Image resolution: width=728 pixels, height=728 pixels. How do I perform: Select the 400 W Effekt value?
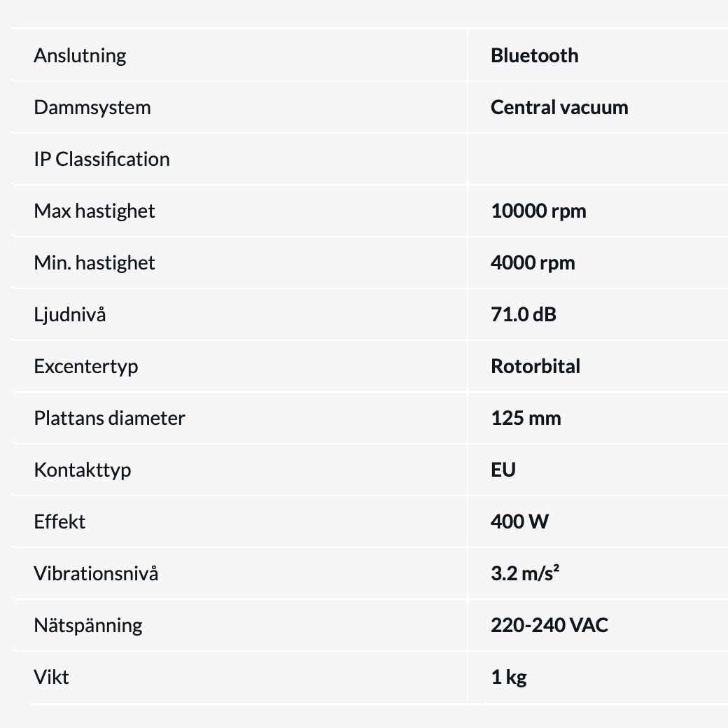tap(519, 522)
